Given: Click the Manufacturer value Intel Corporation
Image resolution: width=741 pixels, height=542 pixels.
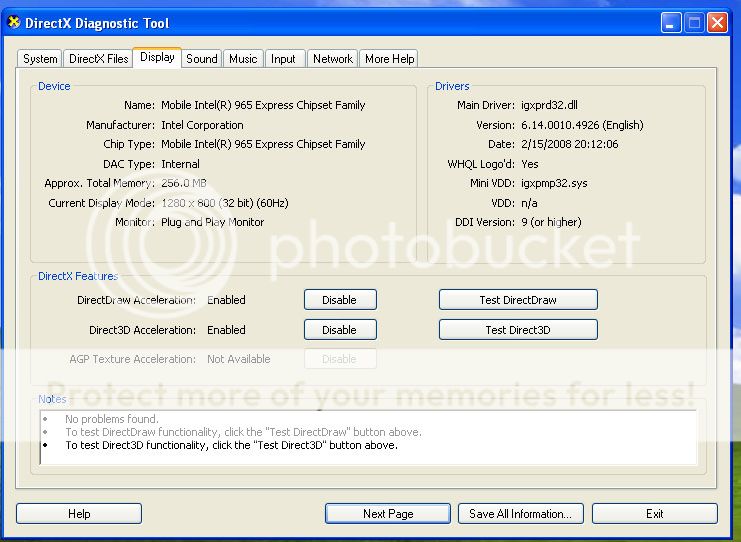Looking at the screenshot, I should pos(202,125).
